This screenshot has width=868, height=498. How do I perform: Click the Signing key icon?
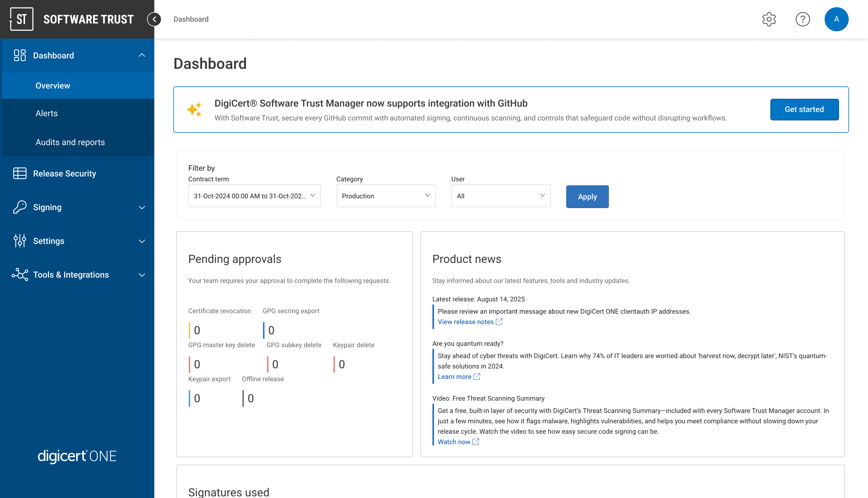pyautogui.click(x=20, y=207)
